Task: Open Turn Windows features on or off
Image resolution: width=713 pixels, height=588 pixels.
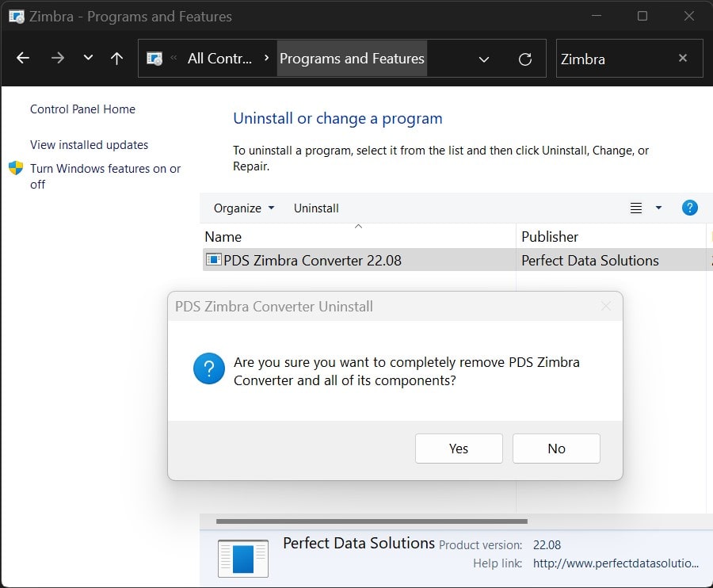Action: tap(105, 177)
